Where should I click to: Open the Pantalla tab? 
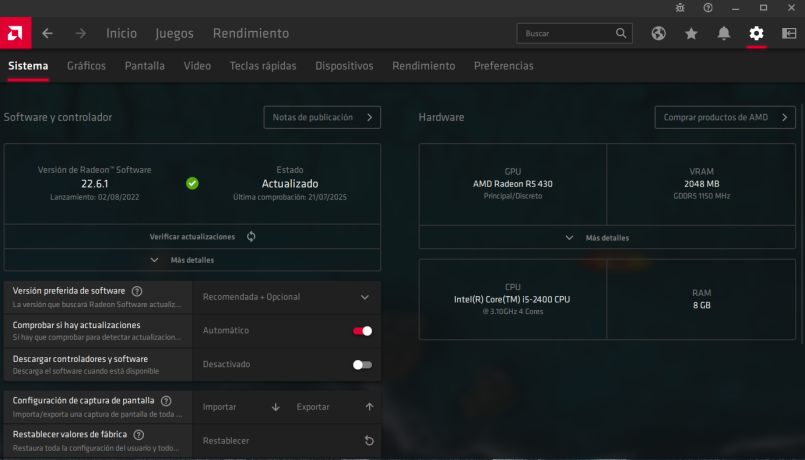145,66
